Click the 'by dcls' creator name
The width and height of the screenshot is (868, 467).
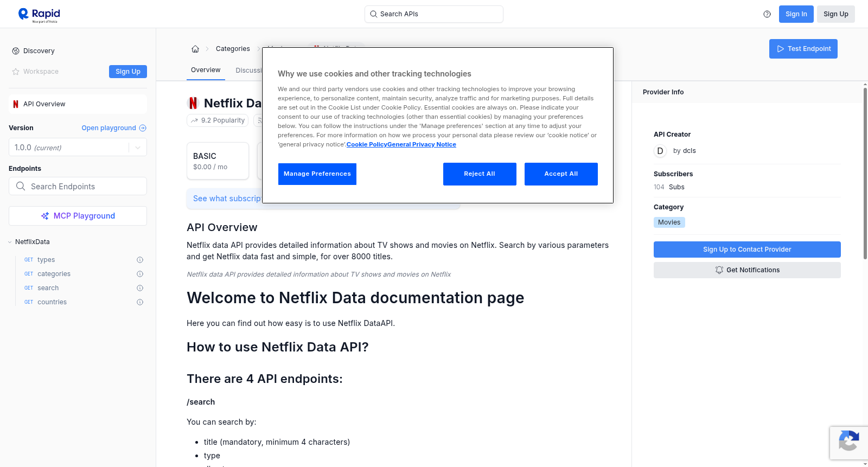pyautogui.click(x=684, y=151)
